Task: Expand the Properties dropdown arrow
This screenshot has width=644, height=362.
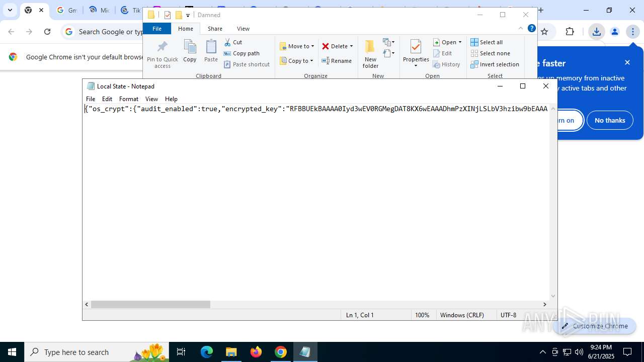Action: (416, 66)
